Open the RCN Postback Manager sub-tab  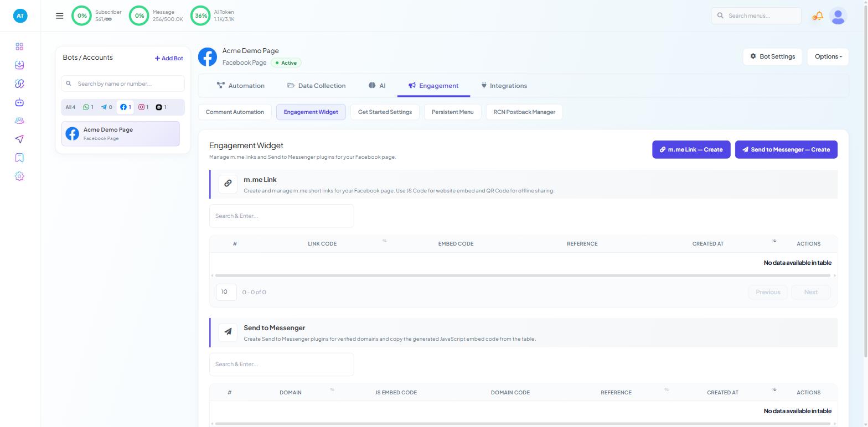click(x=524, y=112)
